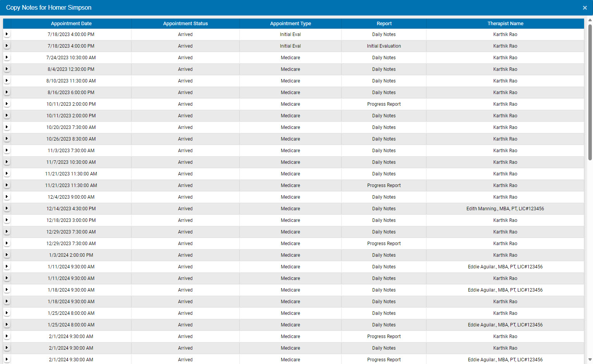This screenshot has width=593, height=364.
Task: Sort by the Appointment Date column header
Action: click(71, 24)
